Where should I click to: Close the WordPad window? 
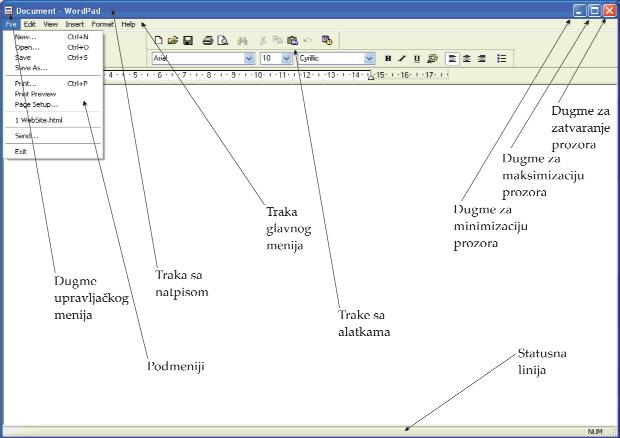[x=609, y=11]
